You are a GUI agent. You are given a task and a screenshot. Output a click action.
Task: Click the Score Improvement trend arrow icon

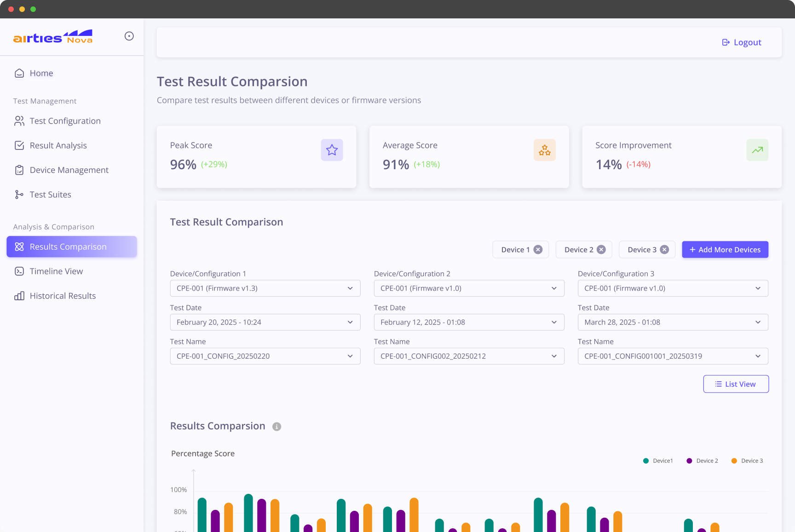757,150
